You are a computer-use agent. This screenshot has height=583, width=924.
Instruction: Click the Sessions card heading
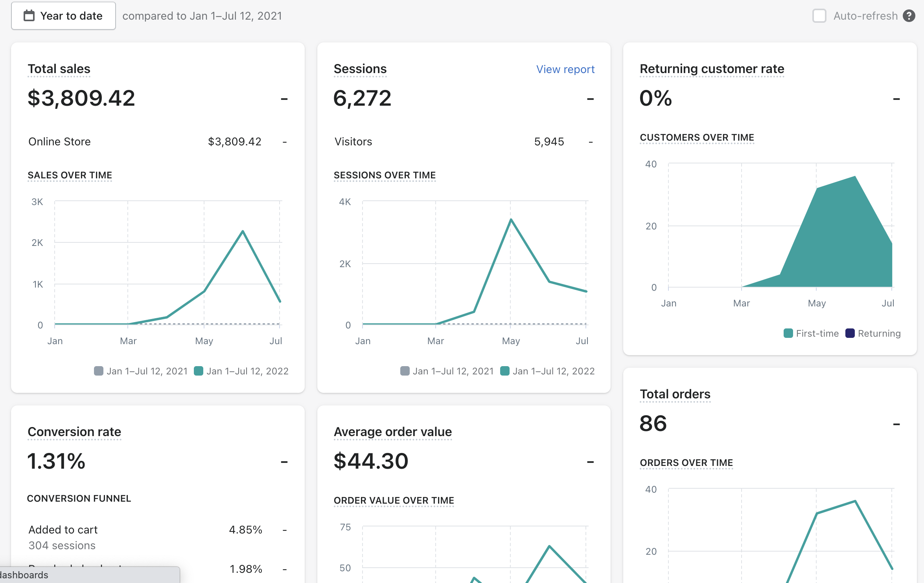[x=360, y=69]
